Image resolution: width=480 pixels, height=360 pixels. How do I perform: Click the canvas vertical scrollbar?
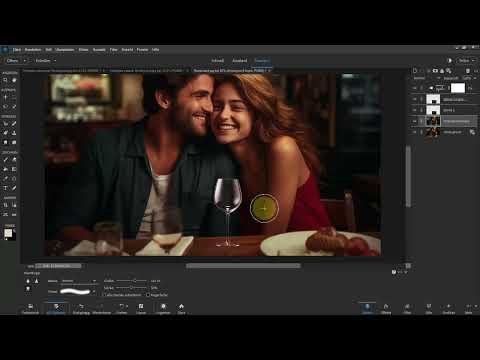point(408,177)
